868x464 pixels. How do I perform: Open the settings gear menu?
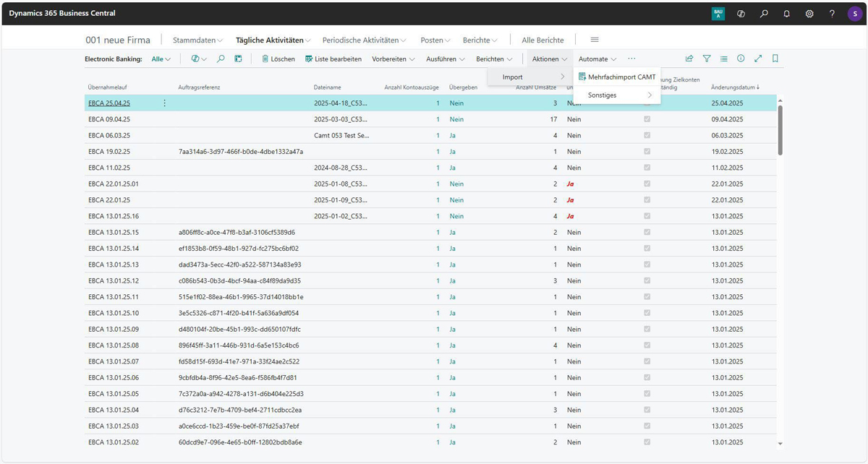(x=809, y=14)
